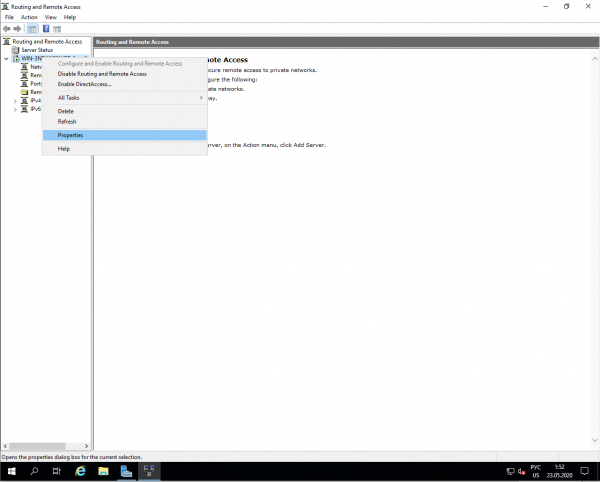Open Task View on the taskbar

(56, 470)
